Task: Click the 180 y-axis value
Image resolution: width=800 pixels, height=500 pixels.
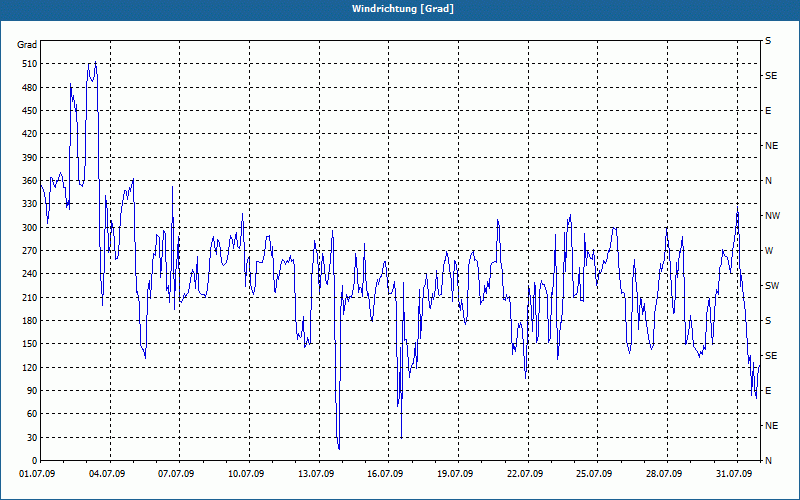Action: click(30, 320)
